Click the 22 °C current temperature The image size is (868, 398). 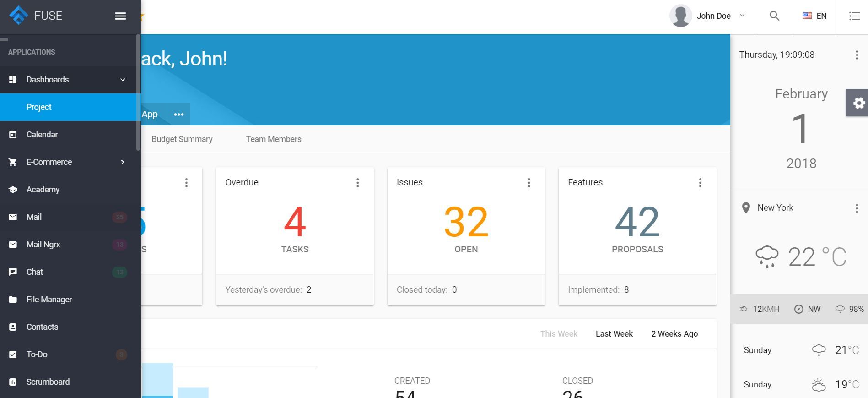tap(817, 257)
